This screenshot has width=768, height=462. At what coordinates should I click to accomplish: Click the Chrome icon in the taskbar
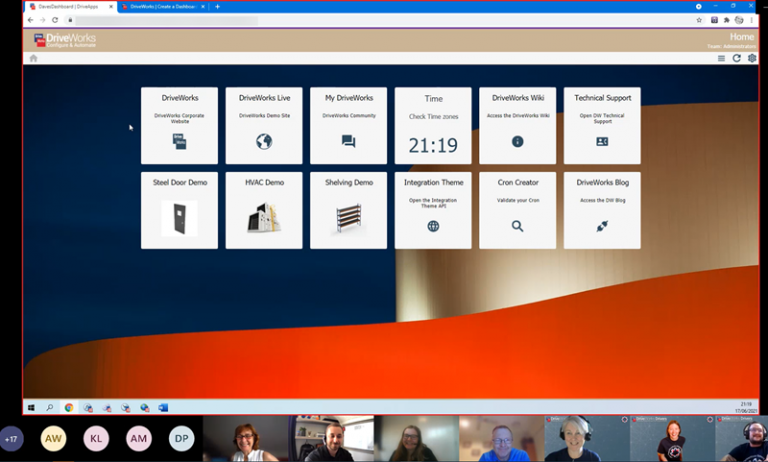(x=69, y=408)
